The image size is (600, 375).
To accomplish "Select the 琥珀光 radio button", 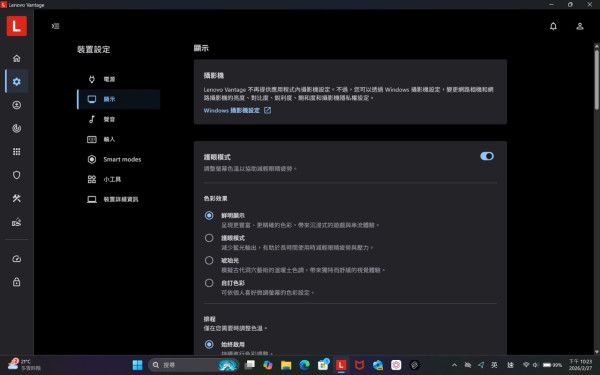I will 209,261.
